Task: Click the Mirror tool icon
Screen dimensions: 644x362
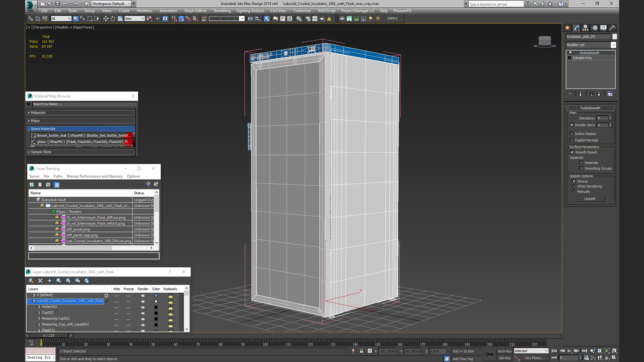Action: point(250,19)
